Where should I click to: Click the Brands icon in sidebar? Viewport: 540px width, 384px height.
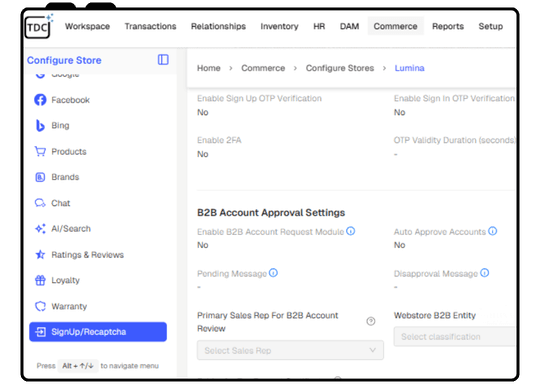(40, 177)
